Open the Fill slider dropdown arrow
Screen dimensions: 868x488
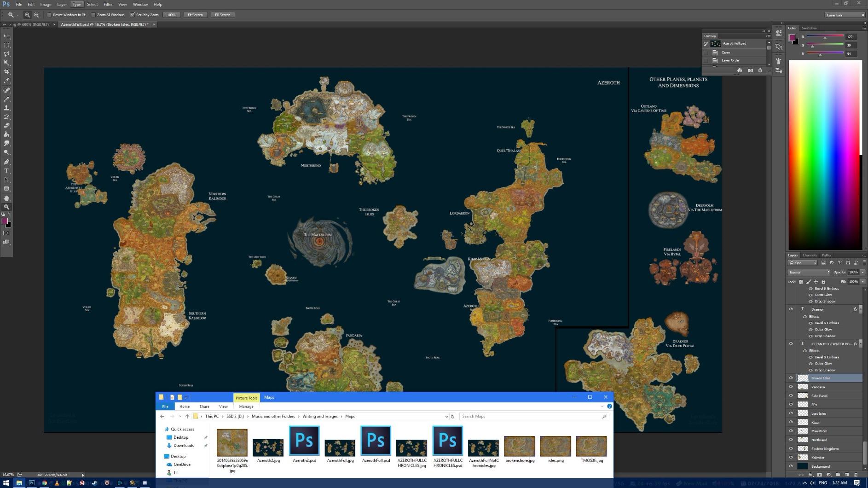coord(862,282)
